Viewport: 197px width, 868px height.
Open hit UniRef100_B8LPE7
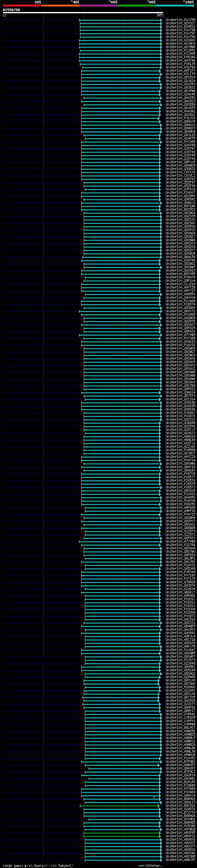pyautogui.click(x=180, y=728)
